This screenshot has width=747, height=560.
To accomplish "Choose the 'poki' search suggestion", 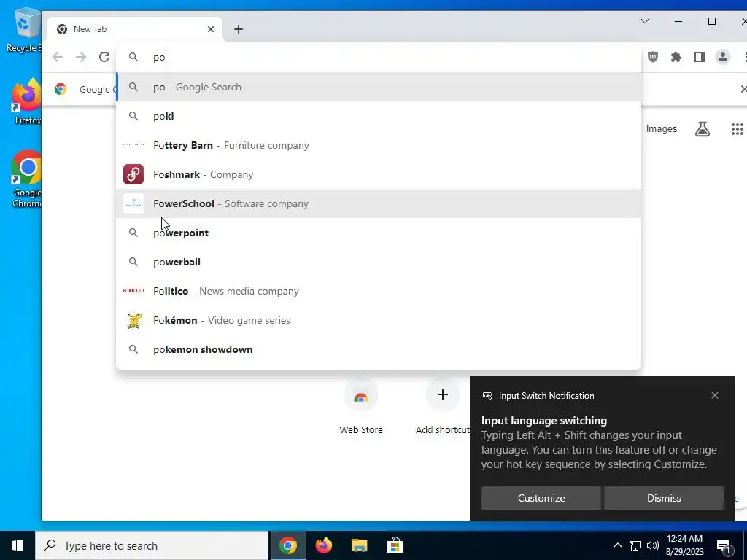I will tap(379, 116).
